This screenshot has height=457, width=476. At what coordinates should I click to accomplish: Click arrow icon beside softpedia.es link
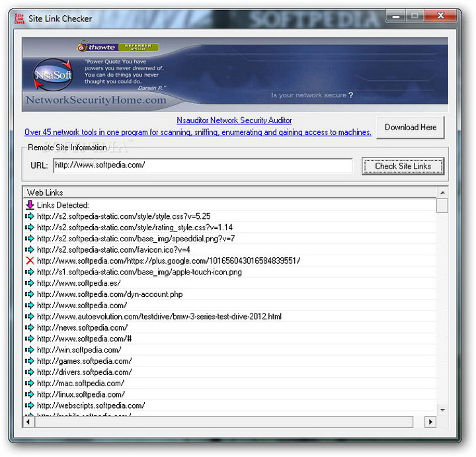(29, 283)
